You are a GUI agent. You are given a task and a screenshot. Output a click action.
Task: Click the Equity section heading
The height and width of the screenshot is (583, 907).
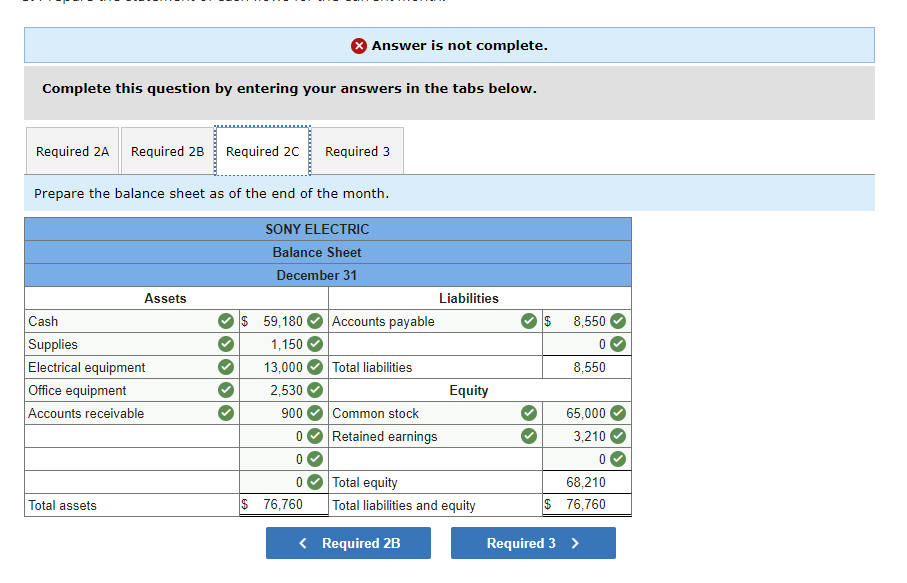click(x=469, y=390)
